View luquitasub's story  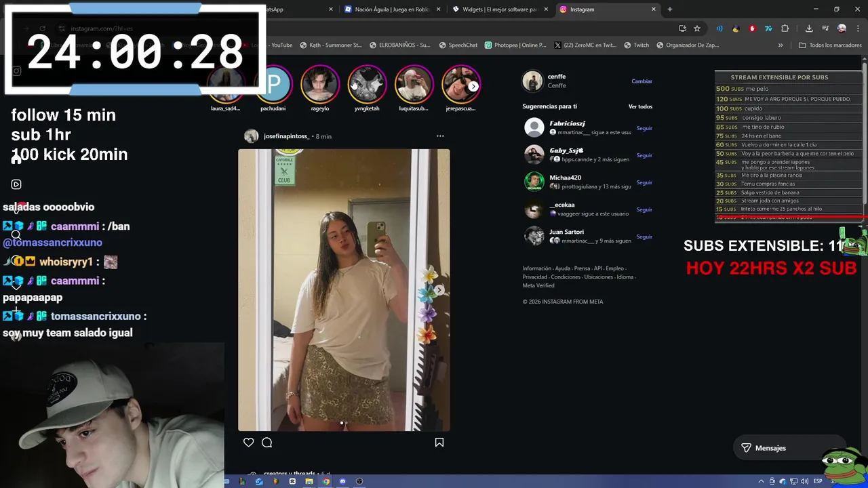click(414, 84)
